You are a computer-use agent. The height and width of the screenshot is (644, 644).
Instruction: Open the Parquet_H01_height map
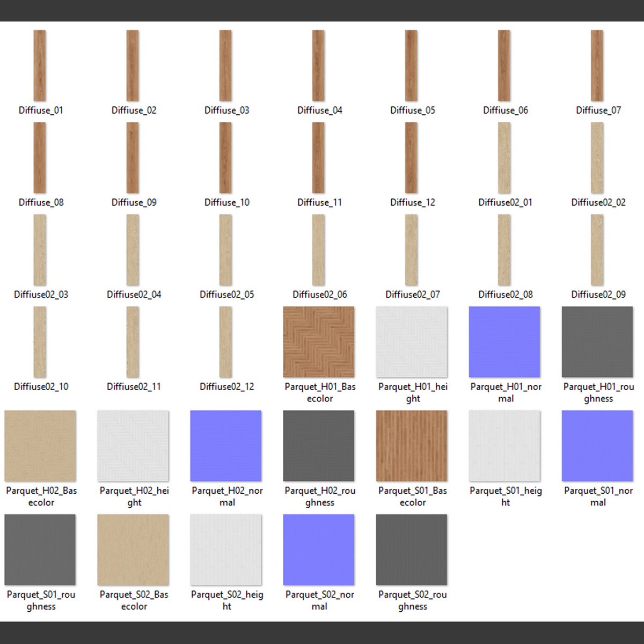(x=412, y=342)
